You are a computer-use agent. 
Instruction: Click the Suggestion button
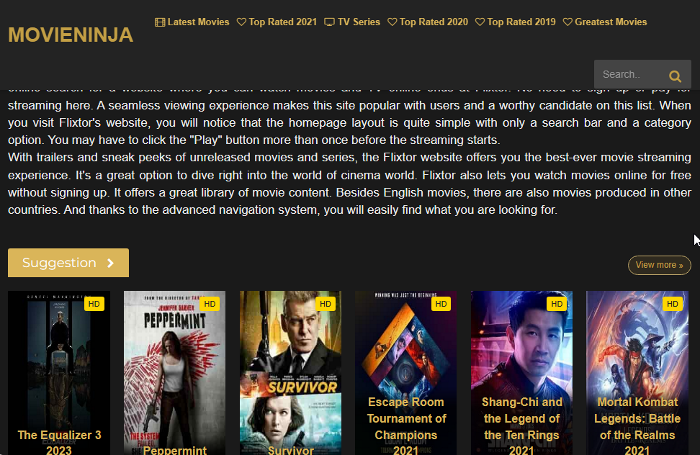[68, 263]
